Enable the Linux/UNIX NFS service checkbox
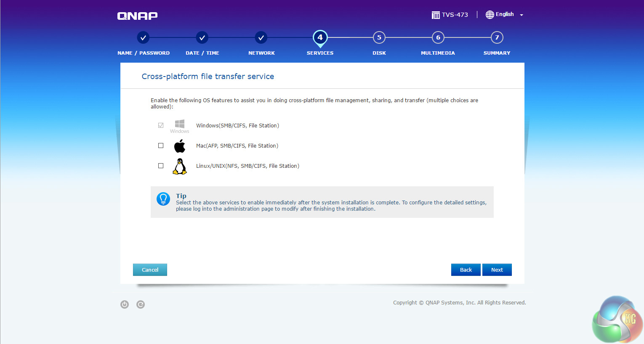The height and width of the screenshot is (344, 644). (x=161, y=166)
